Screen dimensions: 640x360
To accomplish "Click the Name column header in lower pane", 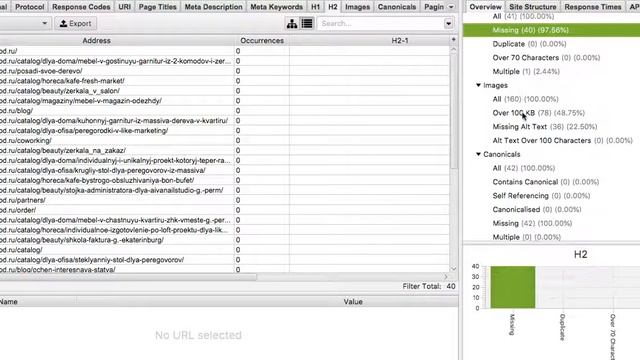I will (x=37, y=302).
